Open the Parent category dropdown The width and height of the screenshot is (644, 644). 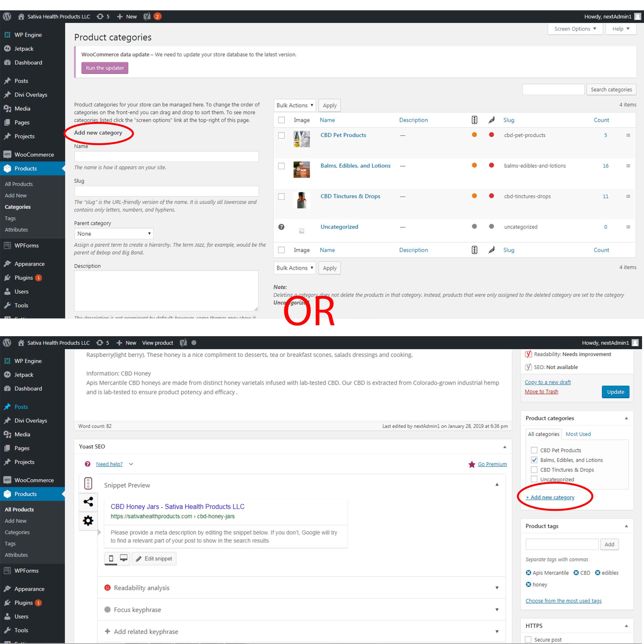click(114, 234)
